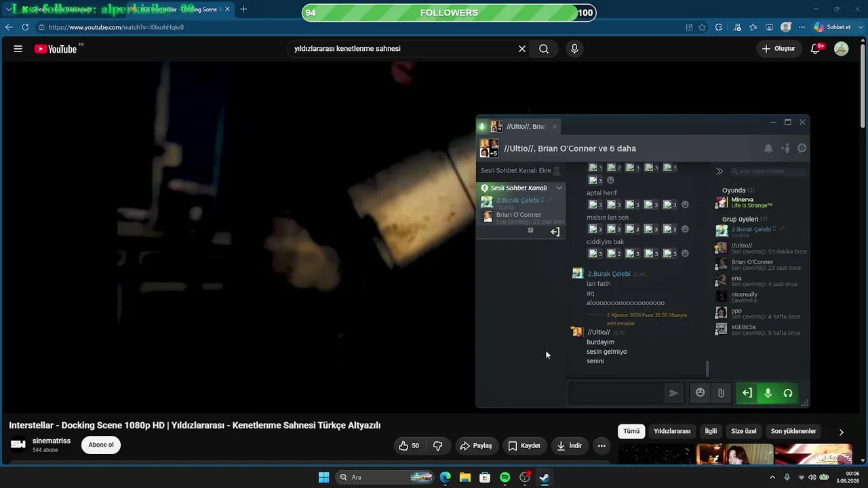Open YouTube notifications bell
Image resolution: width=868 pixels, height=488 pixels.
[816, 49]
